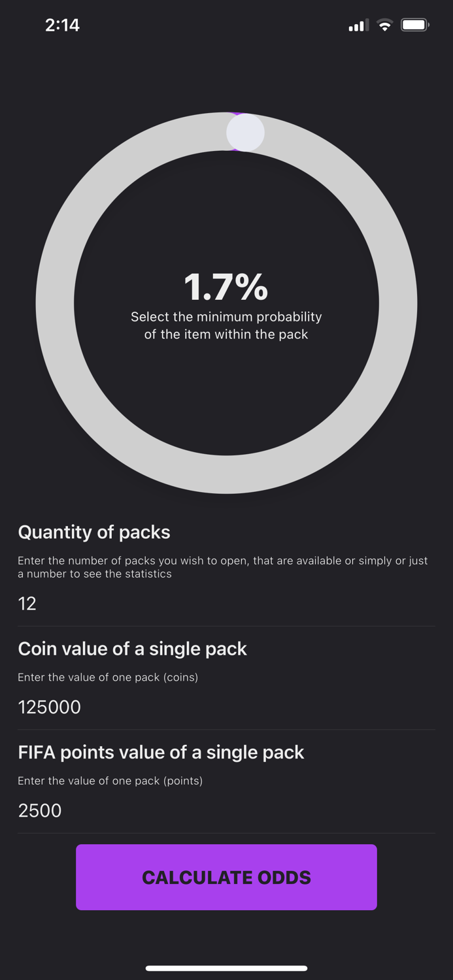
Task: Tap the coins helper text under Coin value
Action: pos(109,678)
